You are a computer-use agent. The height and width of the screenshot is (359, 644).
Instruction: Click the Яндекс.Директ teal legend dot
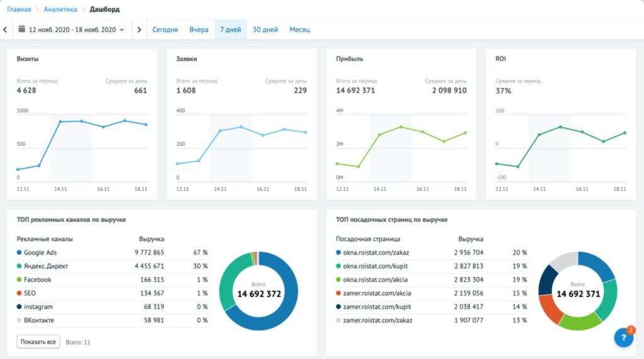(19, 266)
